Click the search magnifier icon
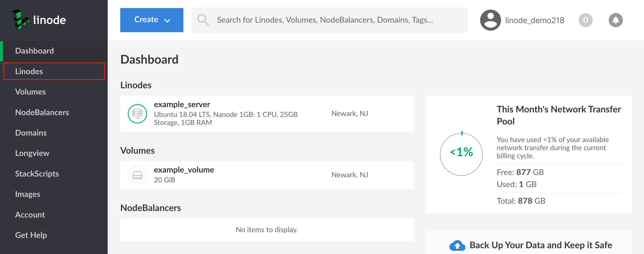Viewport: 644px width, 254px height. coord(203,20)
